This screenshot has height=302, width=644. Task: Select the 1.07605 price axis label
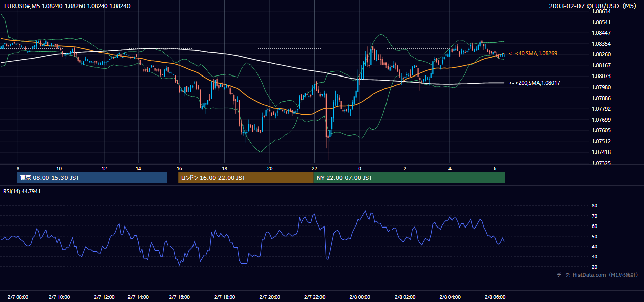point(602,130)
